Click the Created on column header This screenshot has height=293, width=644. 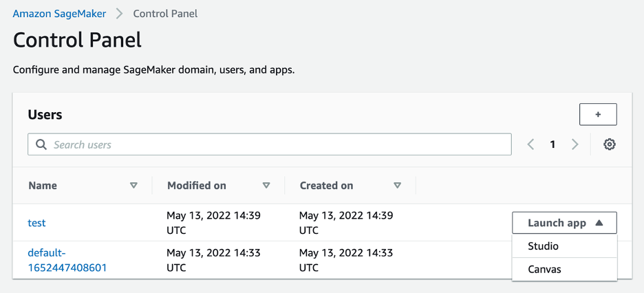[326, 186]
